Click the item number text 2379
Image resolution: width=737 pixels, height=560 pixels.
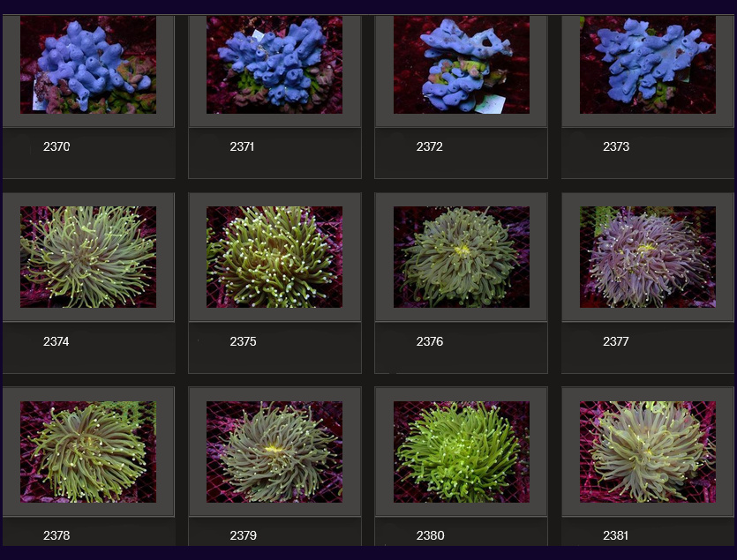(243, 535)
